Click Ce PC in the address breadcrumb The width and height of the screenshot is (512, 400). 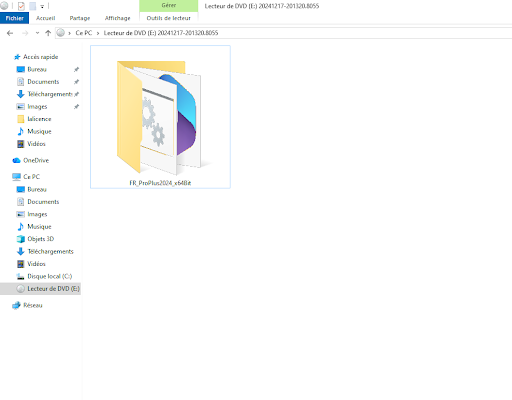coord(83,33)
